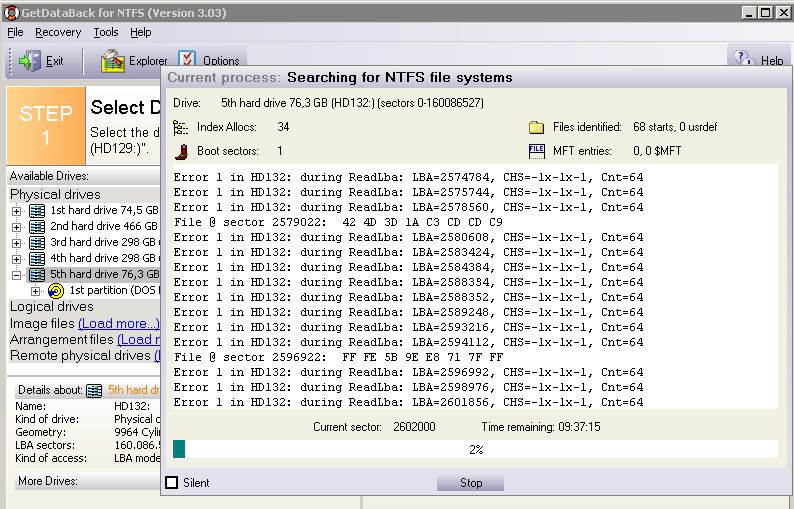Click the Options checklist icon
Image resolution: width=794 pixels, height=509 pixels.
[x=187, y=59]
